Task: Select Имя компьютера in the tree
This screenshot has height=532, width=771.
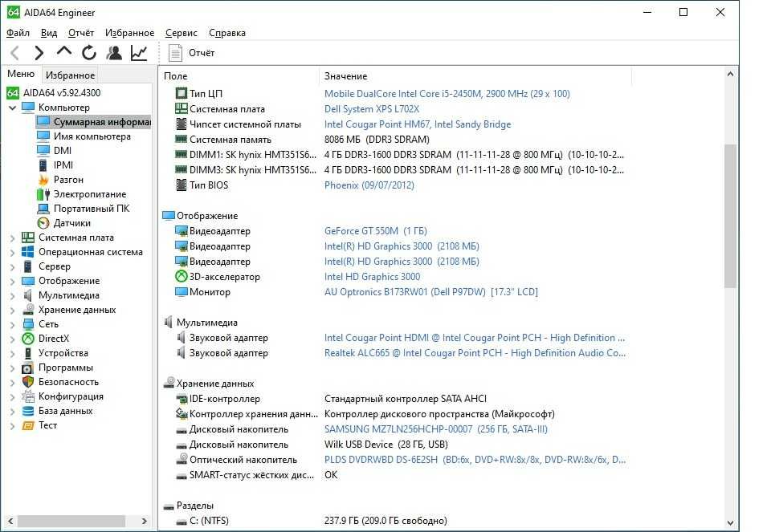Action: (x=92, y=136)
